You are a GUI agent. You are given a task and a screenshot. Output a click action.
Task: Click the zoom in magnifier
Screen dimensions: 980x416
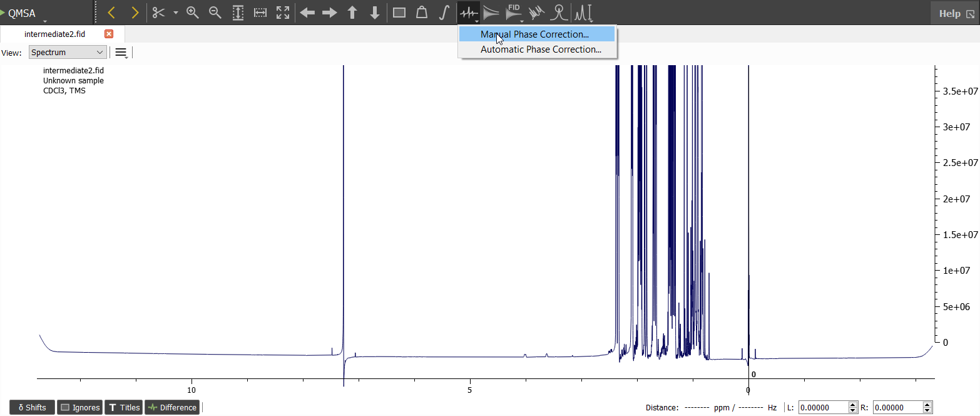point(193,13)
